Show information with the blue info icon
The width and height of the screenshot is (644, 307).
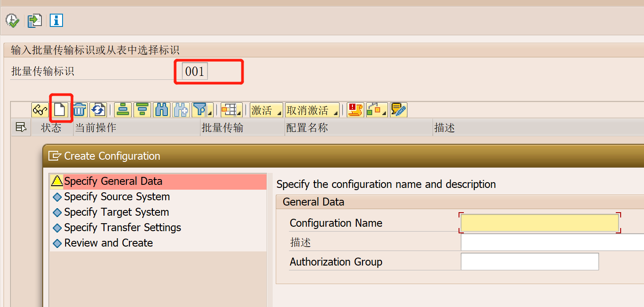click(x=56, y=20)
